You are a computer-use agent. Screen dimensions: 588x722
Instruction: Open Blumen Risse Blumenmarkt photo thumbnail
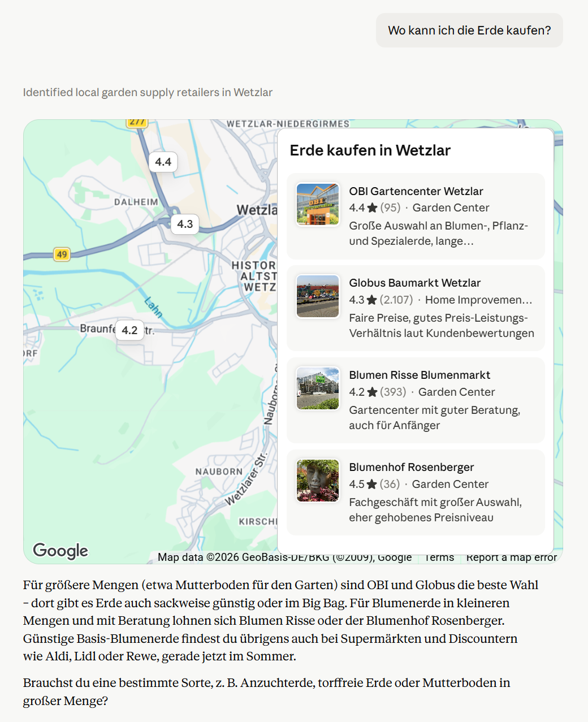[x=318, y=388]
